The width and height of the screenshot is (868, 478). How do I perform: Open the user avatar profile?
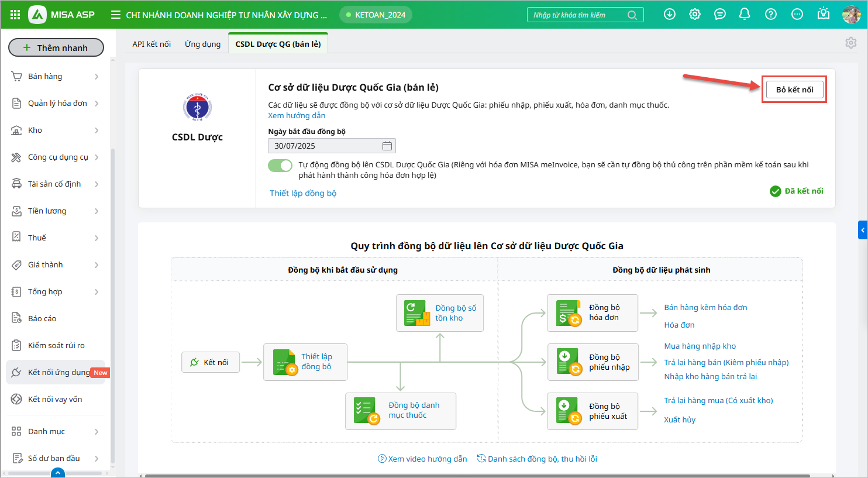(x=851, y=15)
